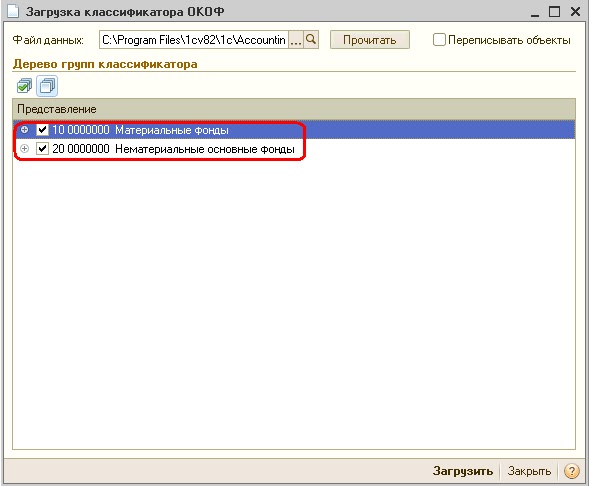This screenshot has width=589, height=486.
Task: Select the Нематериальные основные фонды row
Action: click(294, 149)
